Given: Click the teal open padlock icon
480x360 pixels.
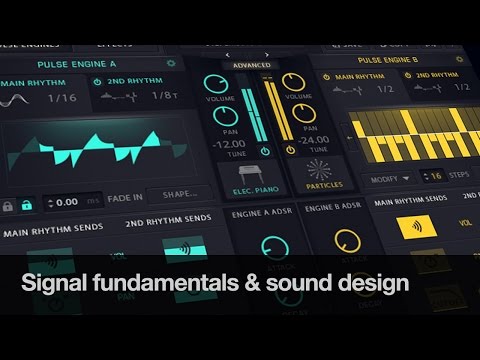Looking at the screenshot, I should pos(27,204).
